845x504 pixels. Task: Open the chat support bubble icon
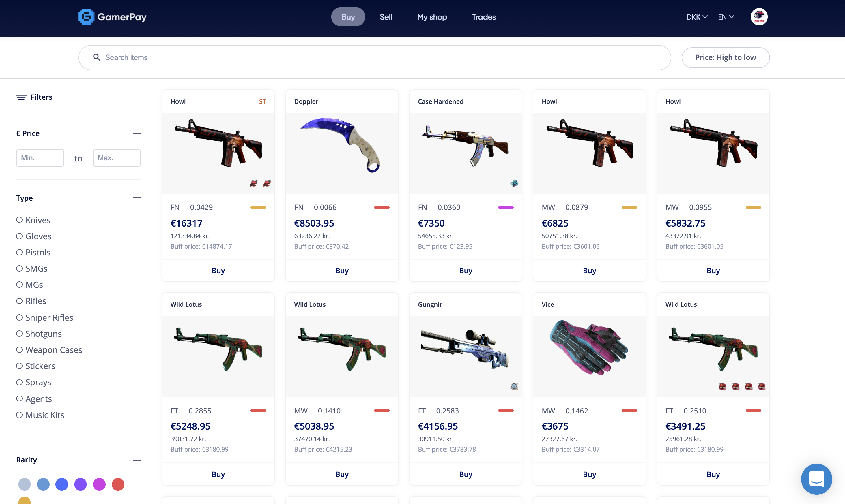pyautogui.click(x=816, y=479)
